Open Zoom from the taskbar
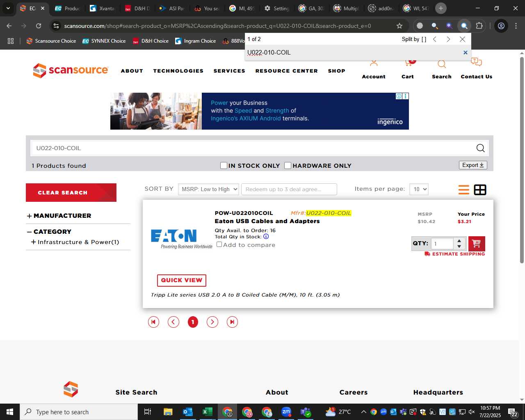The height and width of the screenshot is (420, 525). [x=286, y=412]
